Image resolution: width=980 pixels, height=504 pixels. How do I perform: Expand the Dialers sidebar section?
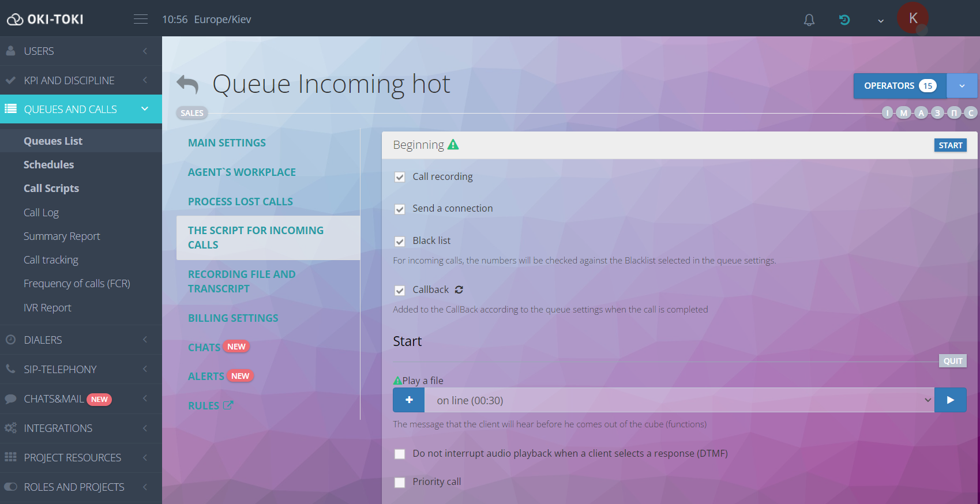81,340
